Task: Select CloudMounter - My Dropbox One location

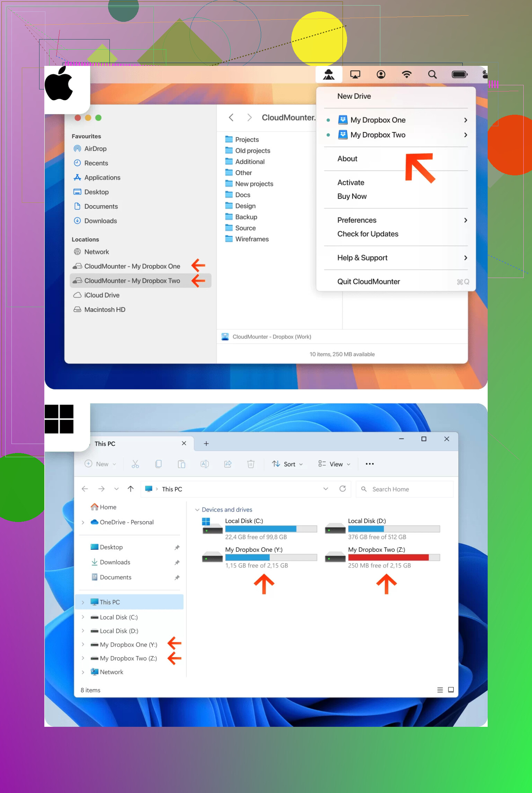Action: pos(132,266)
